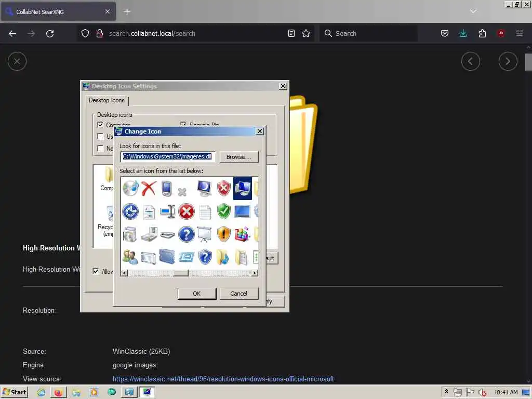This screenshot has width=532, height=399.
Task: Select the blue circle question mark icon
Action: pyautogui.click(x=187, y=234)
